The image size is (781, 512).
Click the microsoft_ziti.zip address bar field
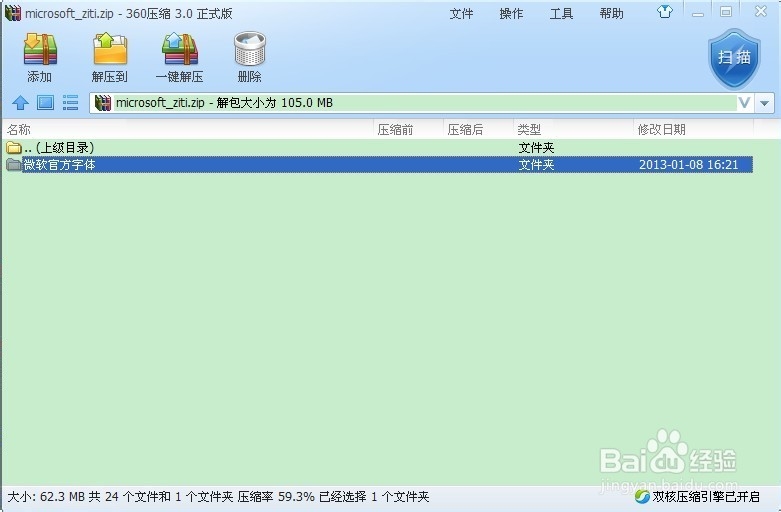pyautogui.click(x=413, y=103)
